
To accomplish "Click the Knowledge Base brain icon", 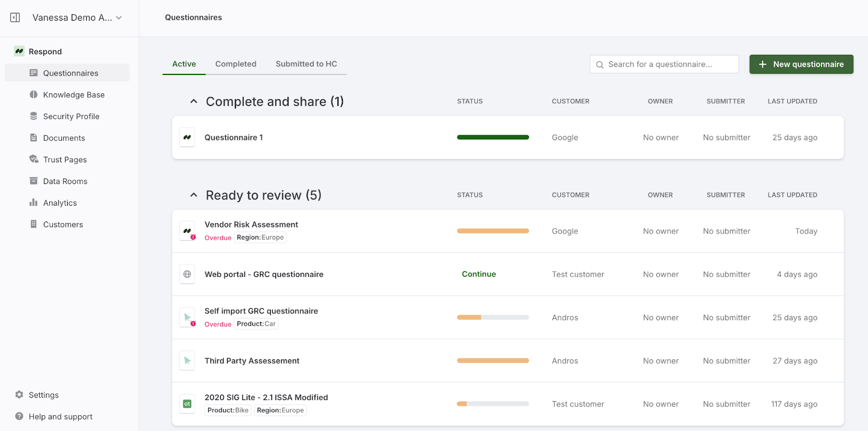I will point(34,94).
